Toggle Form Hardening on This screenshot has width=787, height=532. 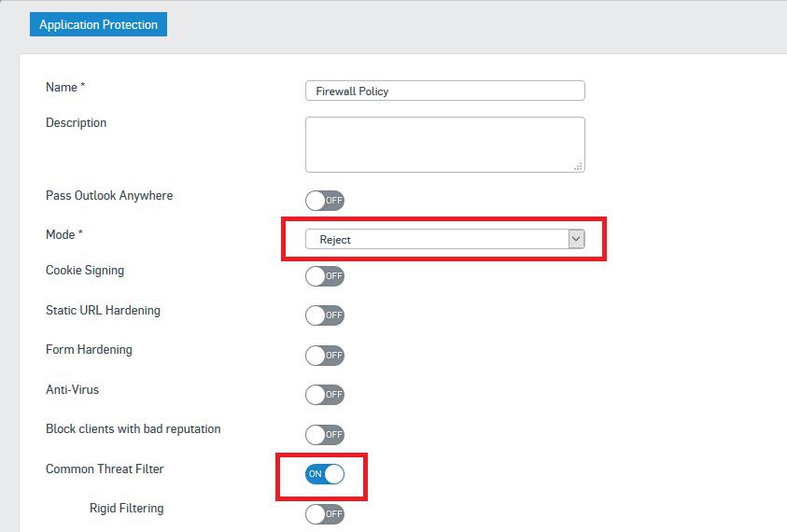coord(325,356)
